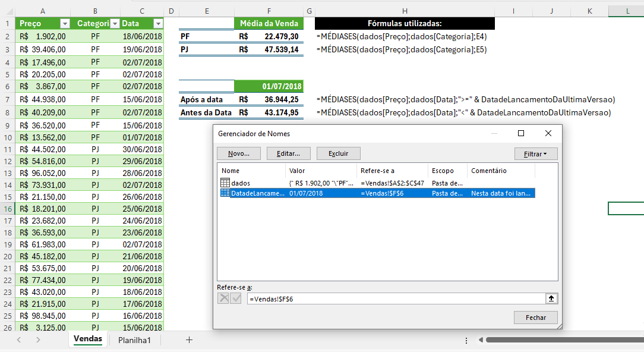Switch to the Planilha1 sheet tab

click(x=134, y=340)
